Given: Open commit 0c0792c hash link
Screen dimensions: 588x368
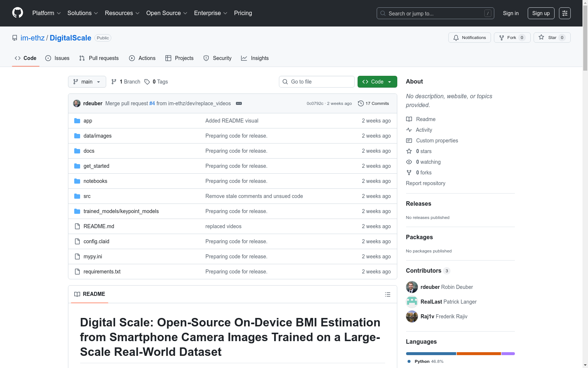Looking at the screenshot, I should (x=315, y=103).
